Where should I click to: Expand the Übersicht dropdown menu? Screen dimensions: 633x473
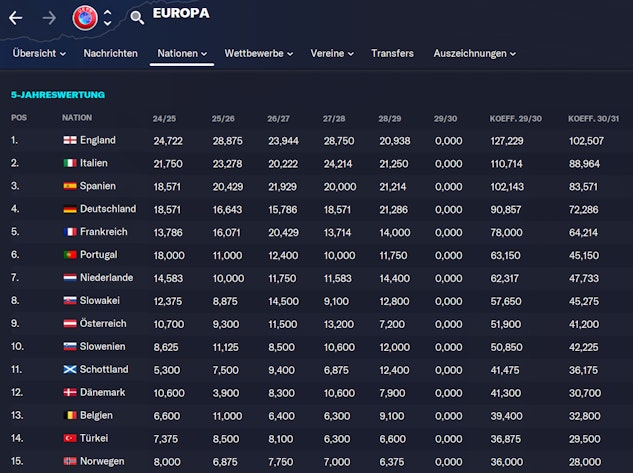pos(39,53)
